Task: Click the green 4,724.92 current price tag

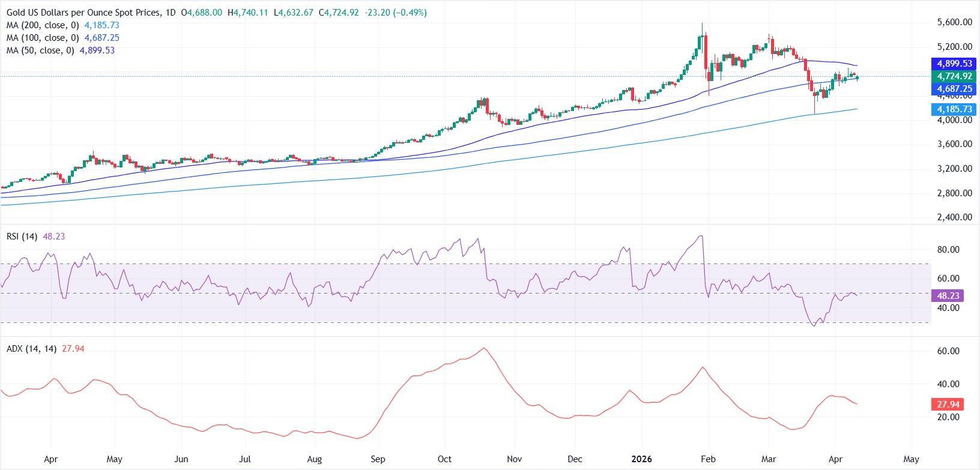Action: point(954,76)
